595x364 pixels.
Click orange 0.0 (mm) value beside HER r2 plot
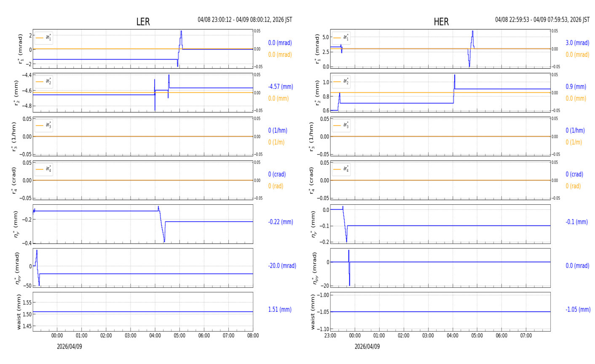pyautogui.click(x=576, y=98)
